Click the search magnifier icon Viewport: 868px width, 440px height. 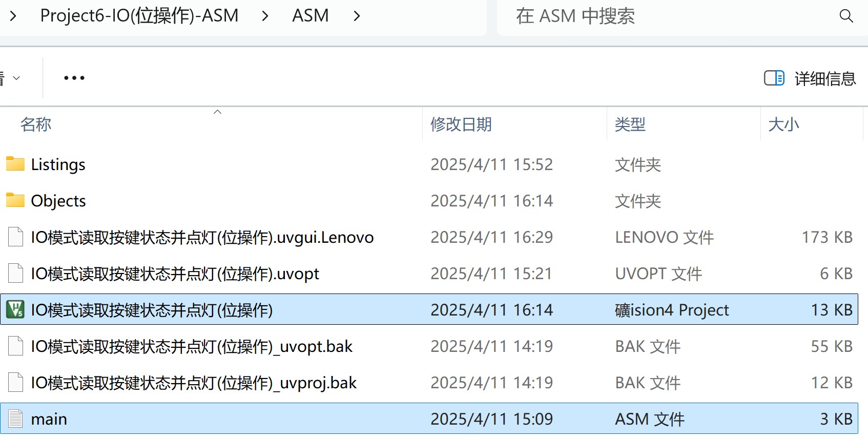click(846, 16)
